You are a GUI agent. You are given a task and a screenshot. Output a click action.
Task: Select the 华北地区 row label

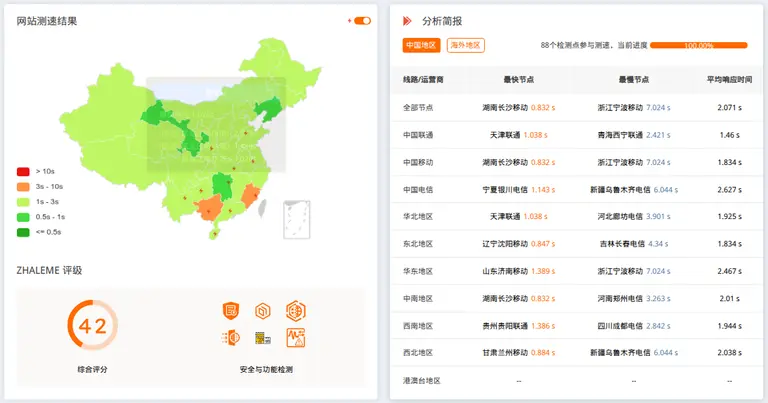pyautogui.click(x=418, y=216)
